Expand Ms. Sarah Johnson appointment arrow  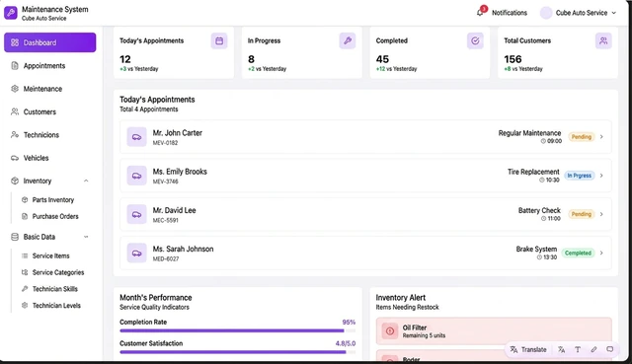pyautogui.click(x=601, y=253)
